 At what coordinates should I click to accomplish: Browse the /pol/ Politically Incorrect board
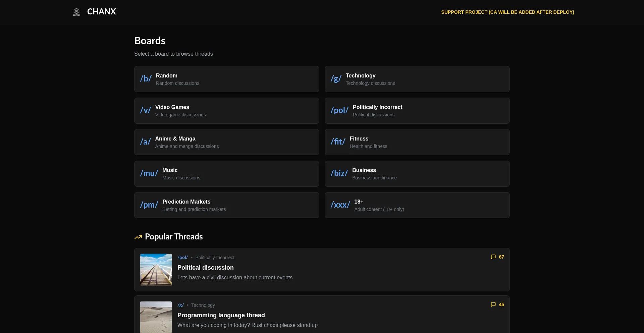pos(417,111)
